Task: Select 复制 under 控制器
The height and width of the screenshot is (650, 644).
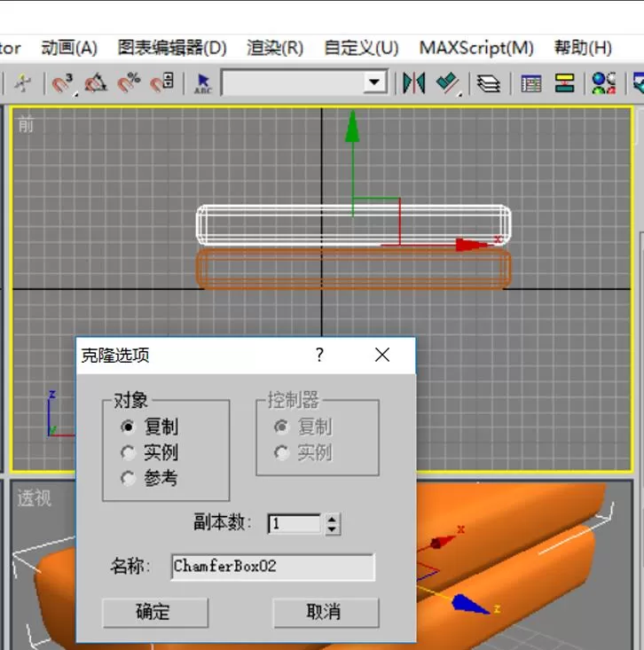Action: [x=303, y=427]
